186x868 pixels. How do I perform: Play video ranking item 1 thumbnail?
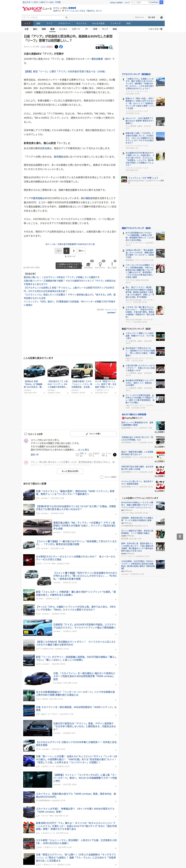coord(160,336)
